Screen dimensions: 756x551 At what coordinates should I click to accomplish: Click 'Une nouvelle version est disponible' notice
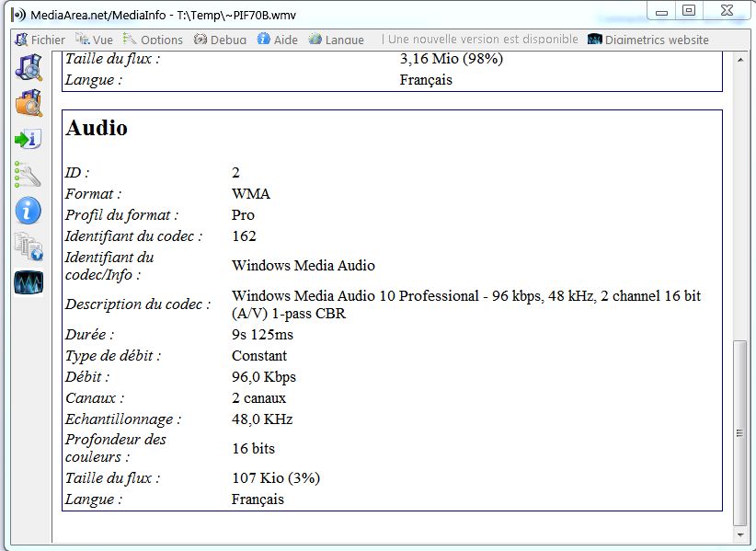tap(483, 40)
